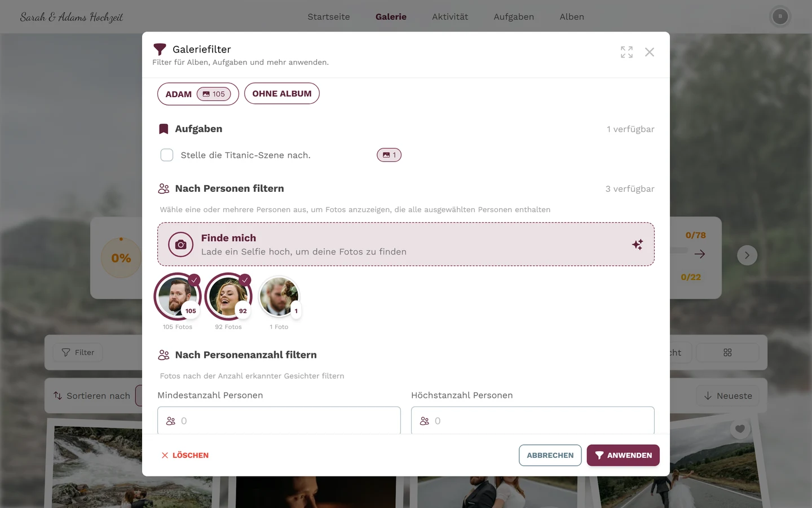
Task: Open the Neueste sort order dropdown
Action: point(727,396)
